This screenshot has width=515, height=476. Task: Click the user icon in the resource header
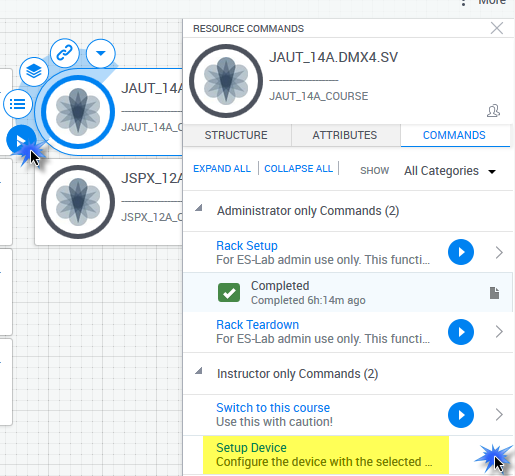pyautogui.click(x=493, y=111)
